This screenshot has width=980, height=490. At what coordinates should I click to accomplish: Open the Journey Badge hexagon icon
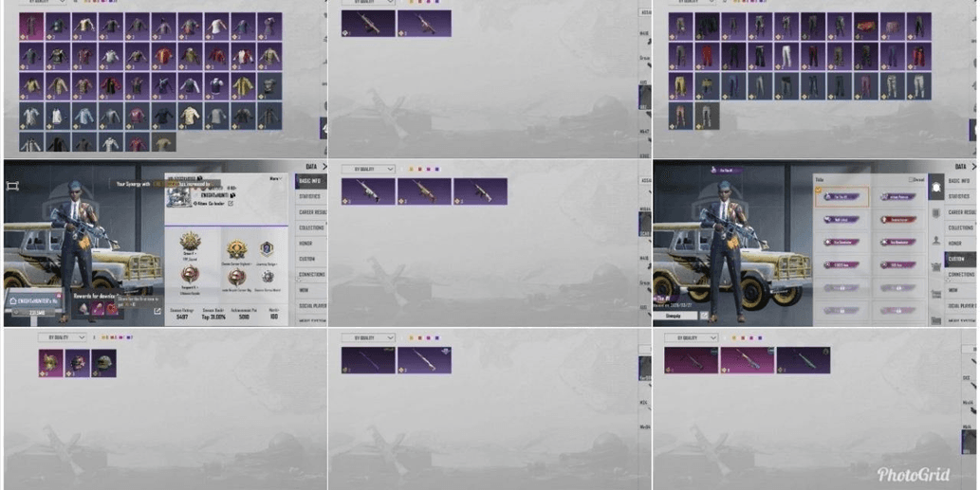tap(267, 248)
